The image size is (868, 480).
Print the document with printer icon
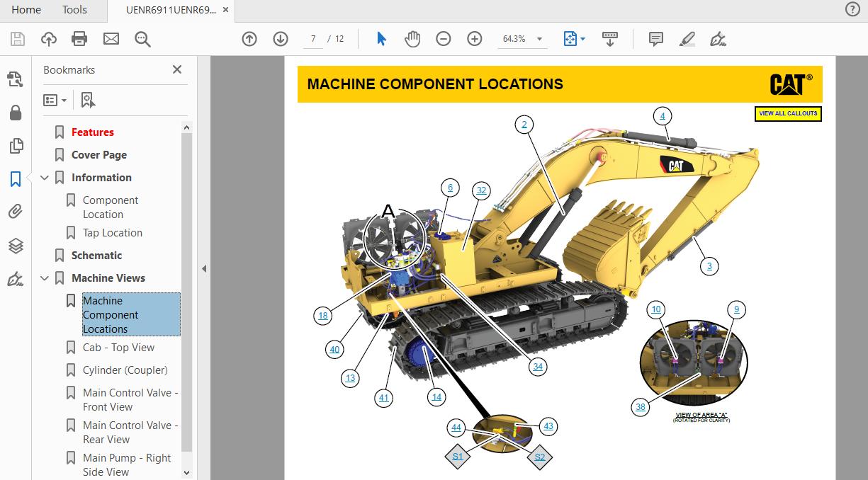click(x=79, y=39)
